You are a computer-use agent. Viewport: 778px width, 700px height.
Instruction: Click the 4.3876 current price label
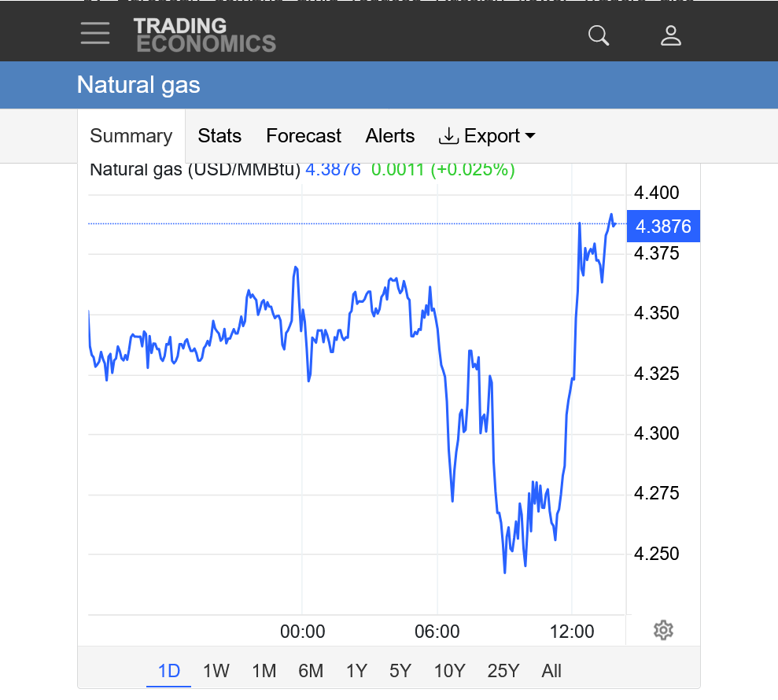tap(663, 227)
